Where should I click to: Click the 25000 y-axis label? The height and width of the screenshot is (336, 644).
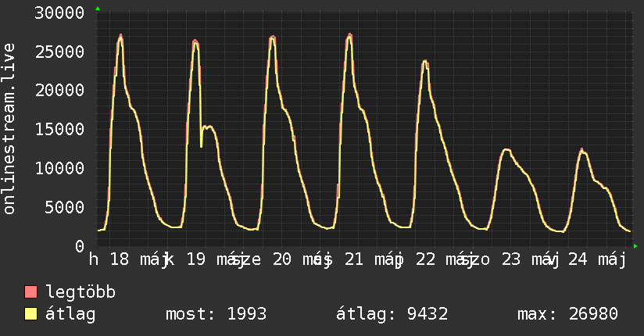59,52
